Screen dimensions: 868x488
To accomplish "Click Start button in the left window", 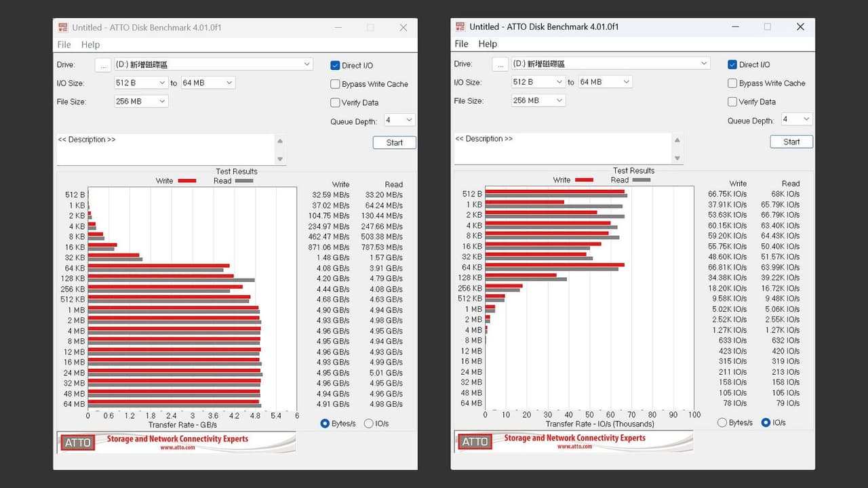I will pos(395,143).
